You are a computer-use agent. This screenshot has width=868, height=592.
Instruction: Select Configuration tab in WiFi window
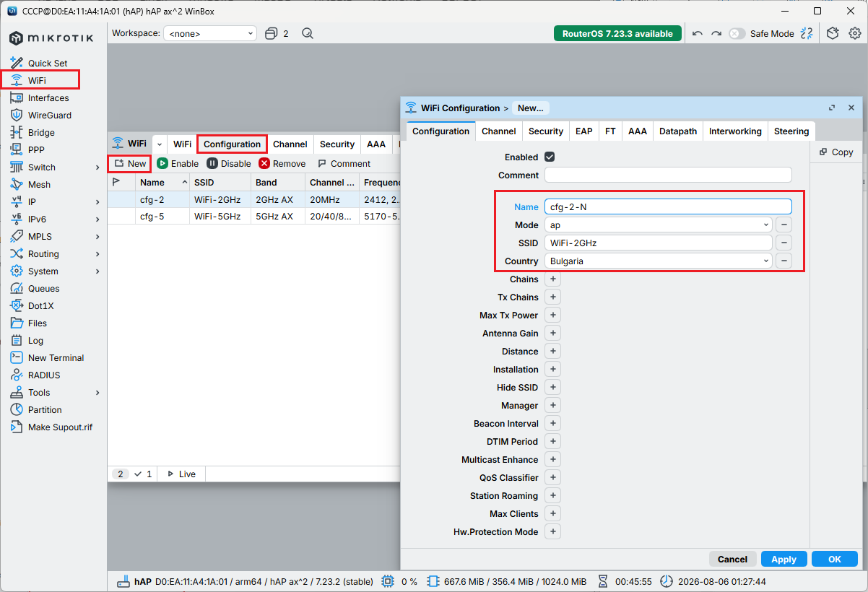tap(232, 144)
